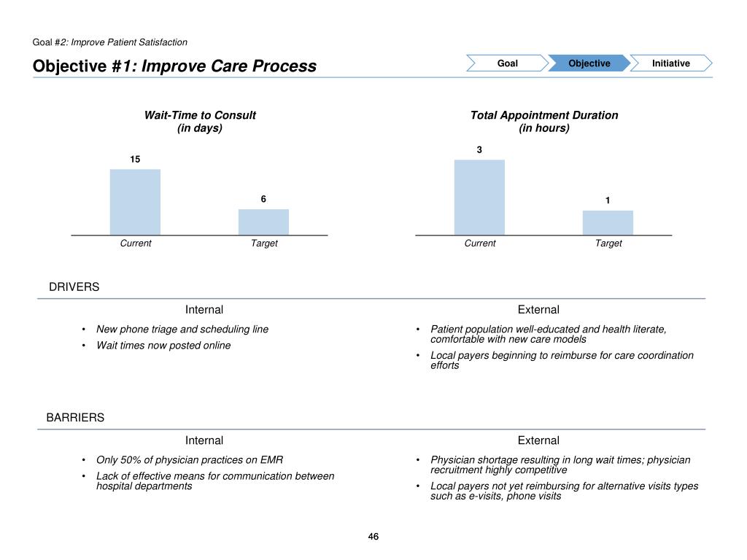Image resolution: width=747 pixels, height=560 pixels.
Task: Select the Internal column header under Drivers
Action: pos(204,310)
